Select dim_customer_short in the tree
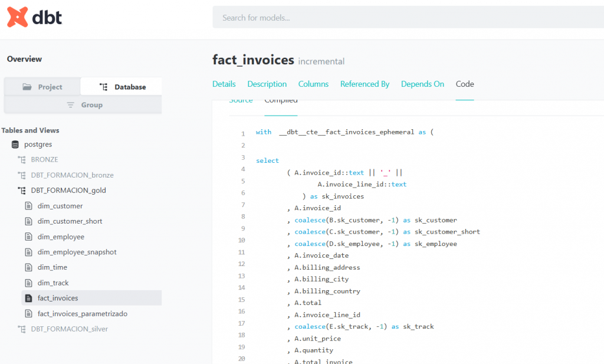Image resolution: width=604 pixels, height=364 pixels. [70, 221]
